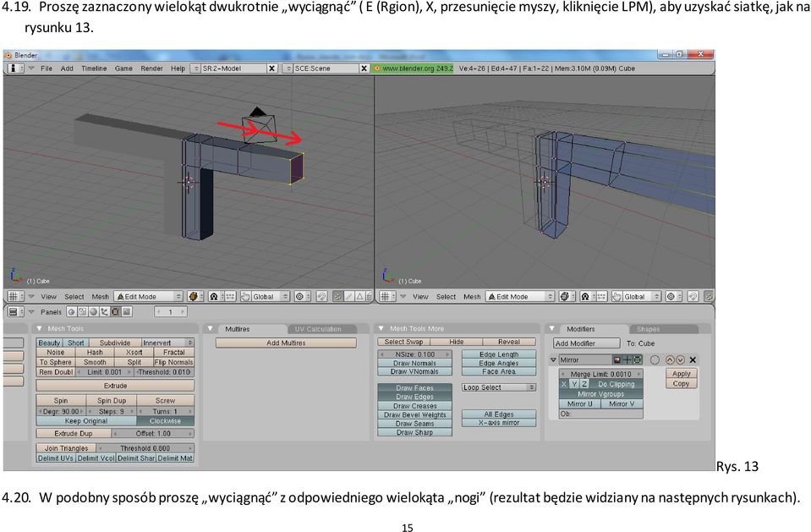Move Mirror modifier down in stack
Viewport: 811px width, 532px height.
click(680, 359)
